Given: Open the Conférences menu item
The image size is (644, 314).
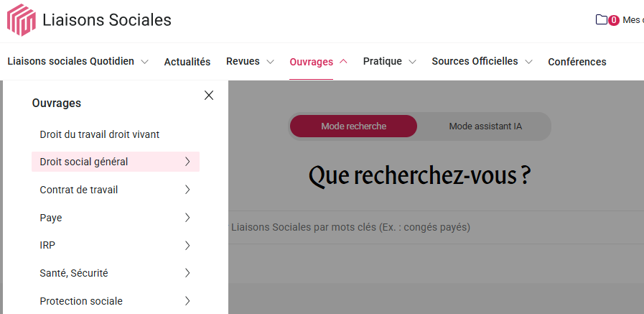Looking at the screenshot, I should (x=577, y=62).
